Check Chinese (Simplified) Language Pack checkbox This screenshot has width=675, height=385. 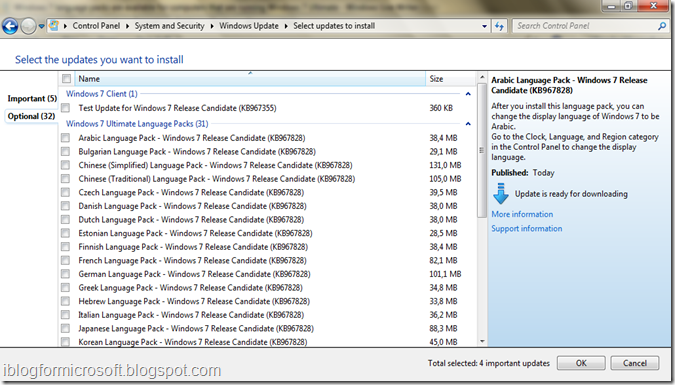[65, 165]
